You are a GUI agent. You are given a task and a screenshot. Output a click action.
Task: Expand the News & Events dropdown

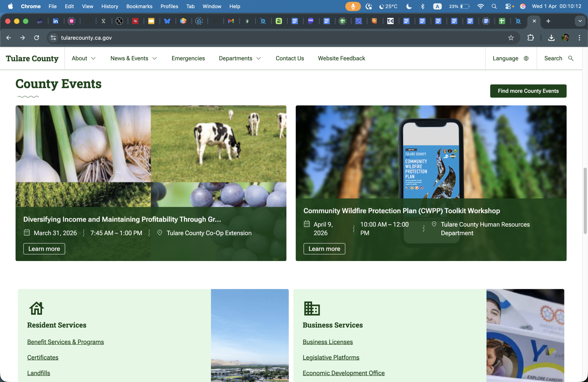click(134, 59)
